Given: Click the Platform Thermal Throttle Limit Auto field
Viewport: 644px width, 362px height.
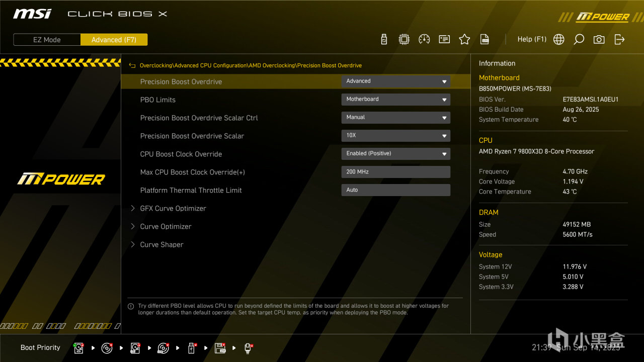Looking at the screenshot, I should [x=396, y=190].
